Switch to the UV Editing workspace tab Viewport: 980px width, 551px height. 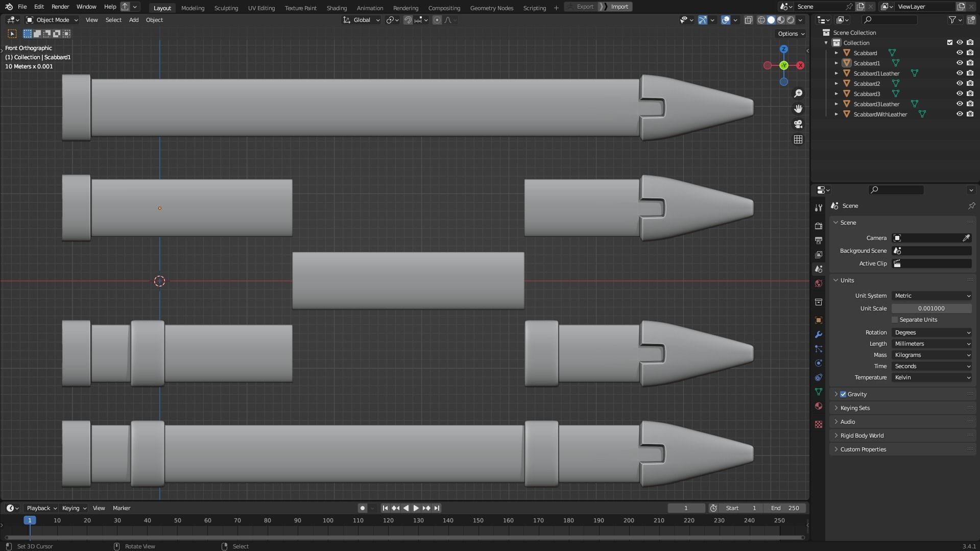pos(261,8)
